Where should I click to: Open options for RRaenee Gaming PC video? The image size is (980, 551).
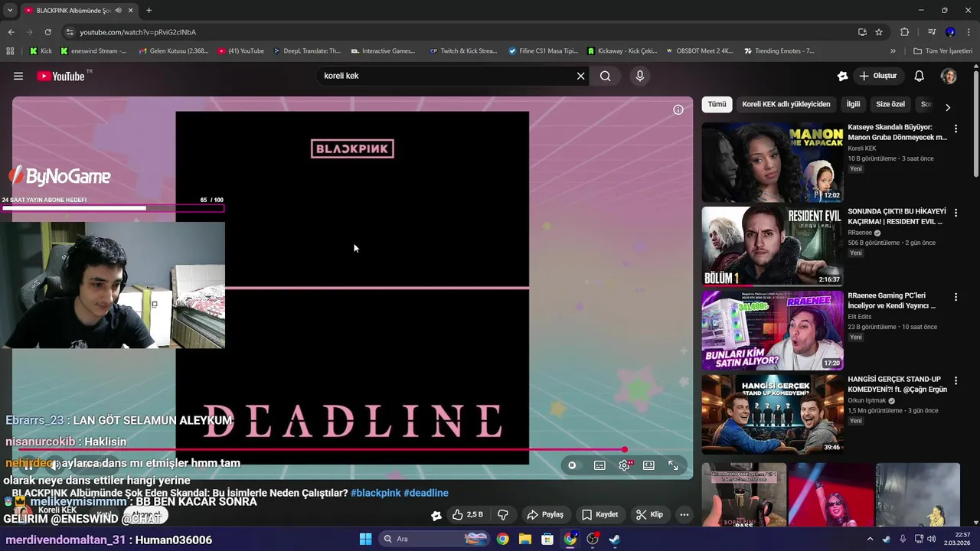click(955, 297)
